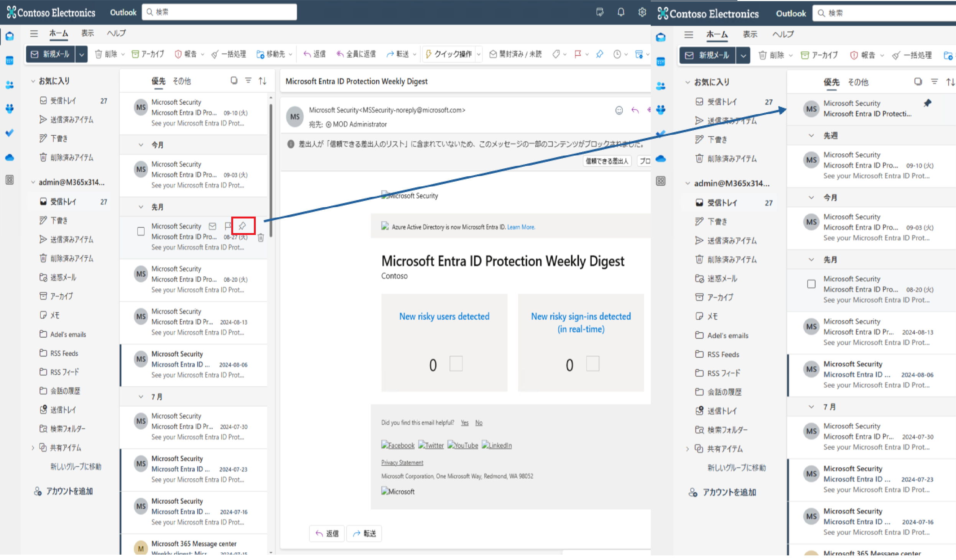This screenshot has width=956, height=560.
Task: Open settings gear in left window header
Action: (x=642, y=12)
